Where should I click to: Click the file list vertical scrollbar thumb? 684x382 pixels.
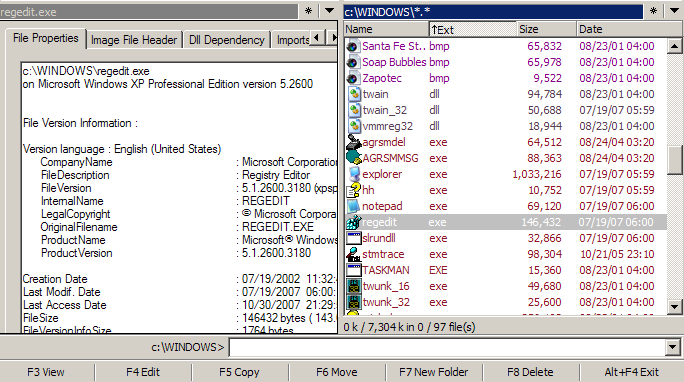(674, 160)
